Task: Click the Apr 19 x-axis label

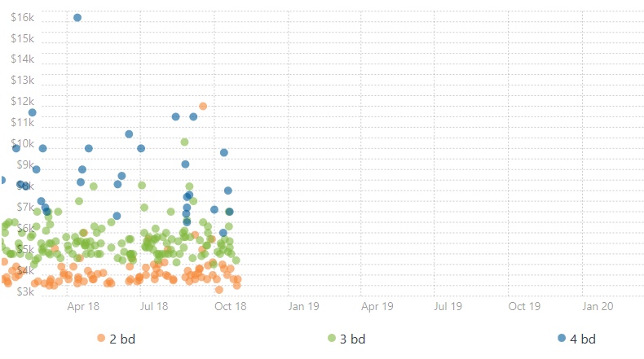Action: pyautogui.click(x=377, y=306)
